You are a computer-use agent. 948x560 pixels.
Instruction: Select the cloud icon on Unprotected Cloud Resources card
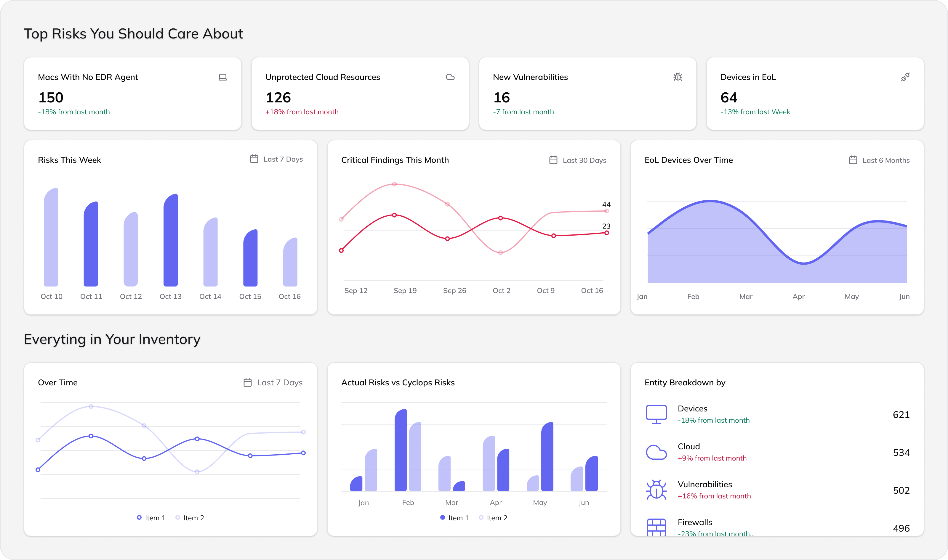450,77
